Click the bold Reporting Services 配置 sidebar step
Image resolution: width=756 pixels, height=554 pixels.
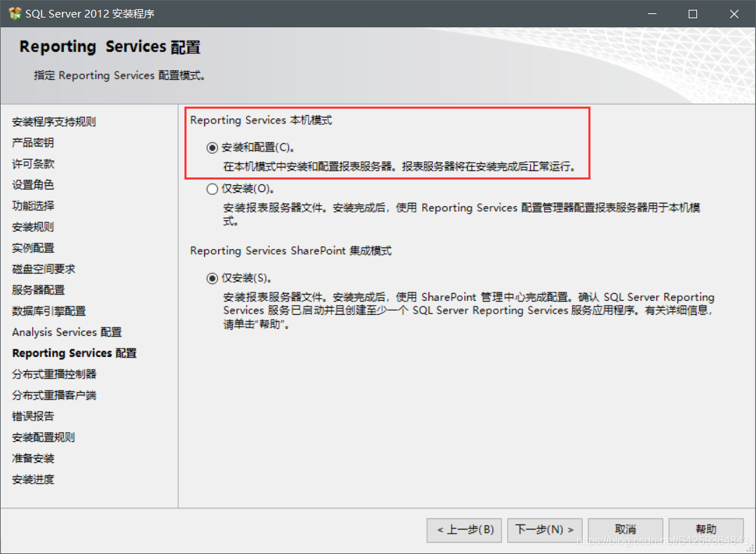(74, 353)
